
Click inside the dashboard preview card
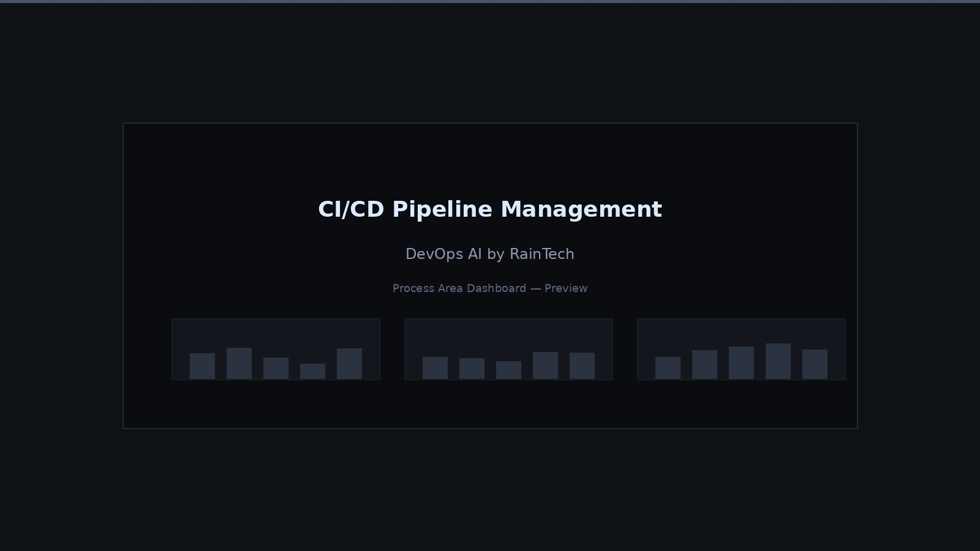490,404
